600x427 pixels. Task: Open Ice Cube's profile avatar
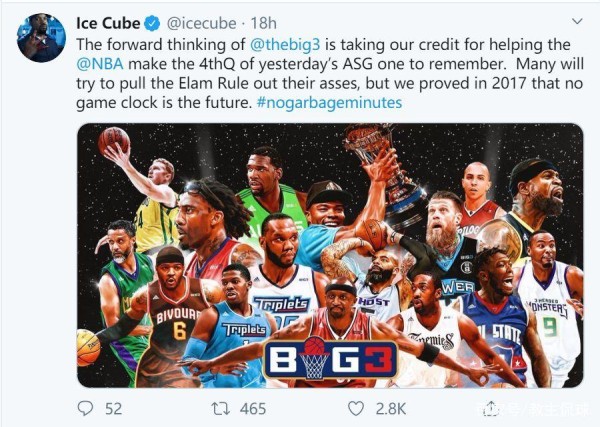click(x=41, y=37)
